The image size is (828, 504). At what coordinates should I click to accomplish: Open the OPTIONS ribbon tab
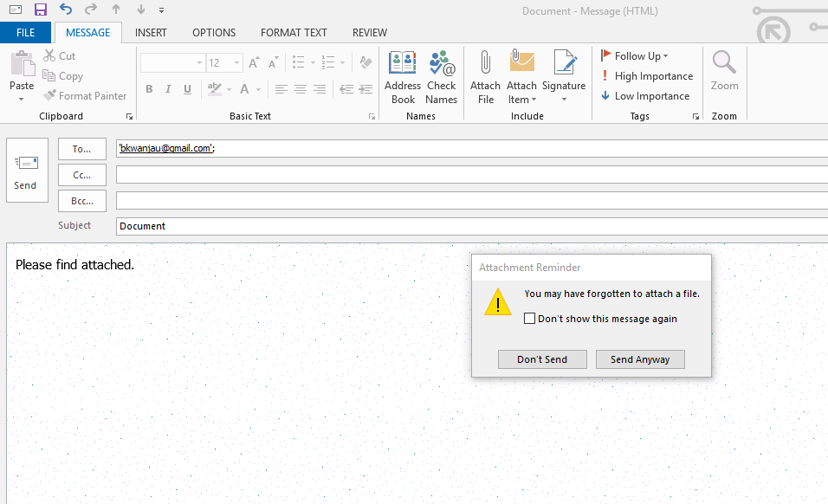214,33
